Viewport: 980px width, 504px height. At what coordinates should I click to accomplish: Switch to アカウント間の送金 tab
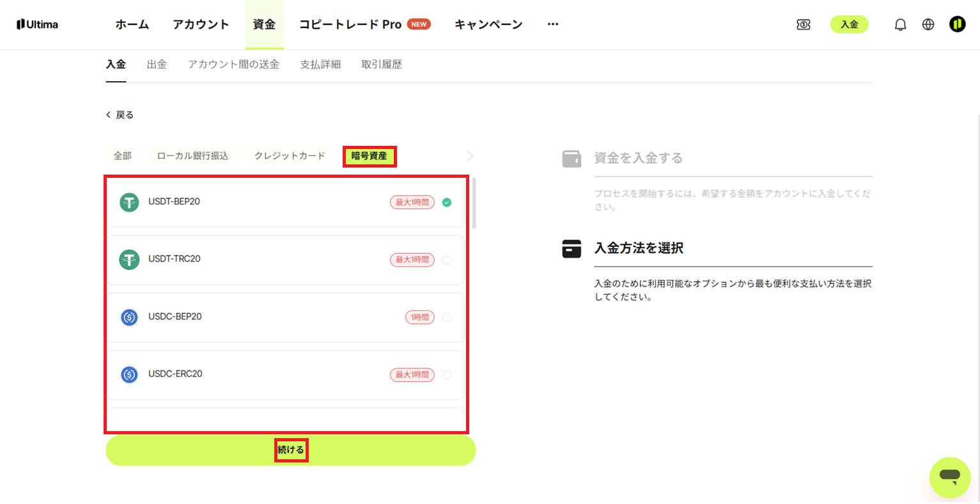233,65
